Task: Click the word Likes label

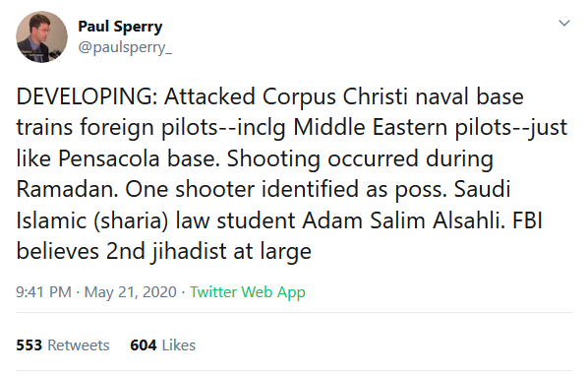Action: coord(179,344)
